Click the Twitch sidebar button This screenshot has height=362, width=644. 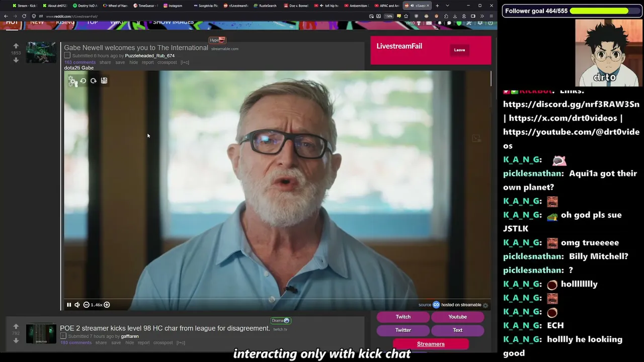click(x=403, y=317)
